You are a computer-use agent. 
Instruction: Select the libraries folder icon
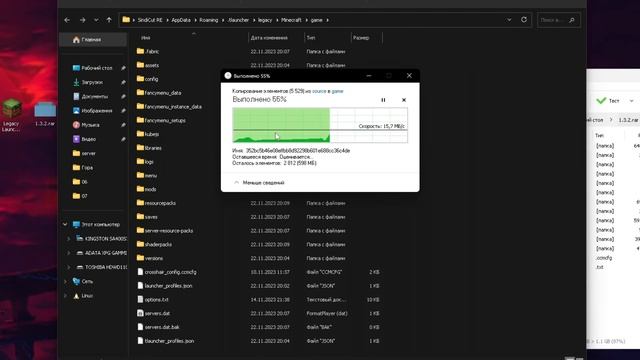[x=140, y=148]
